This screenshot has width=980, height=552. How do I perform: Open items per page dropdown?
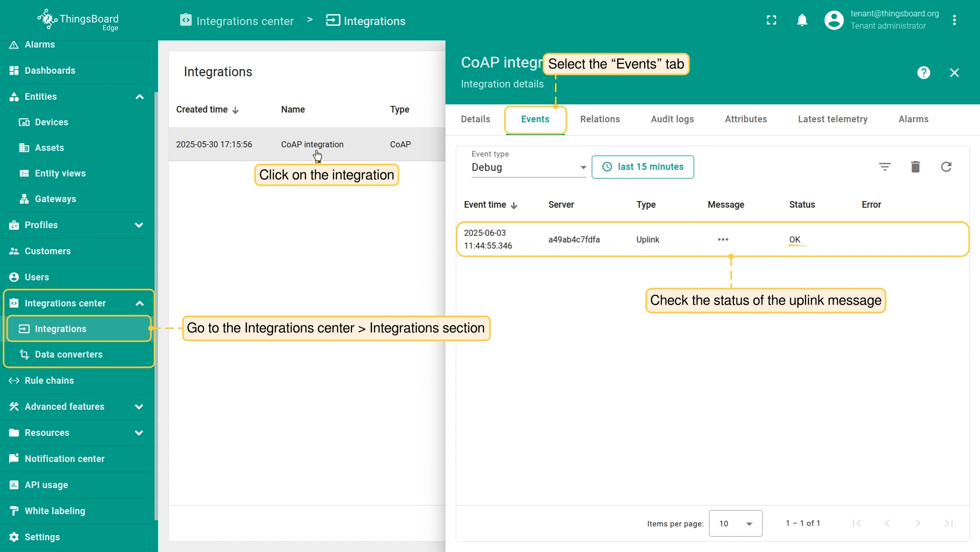(735, 523)
